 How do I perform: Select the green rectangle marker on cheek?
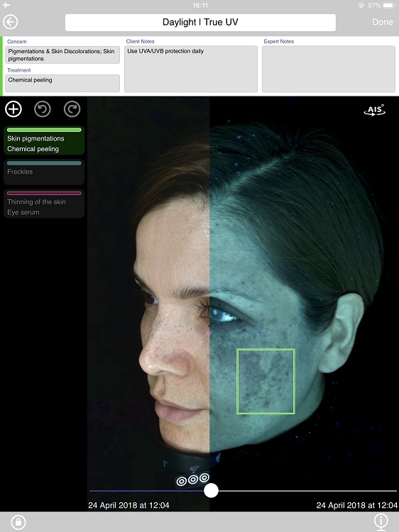pyautogui.click(x=266, y=382)
